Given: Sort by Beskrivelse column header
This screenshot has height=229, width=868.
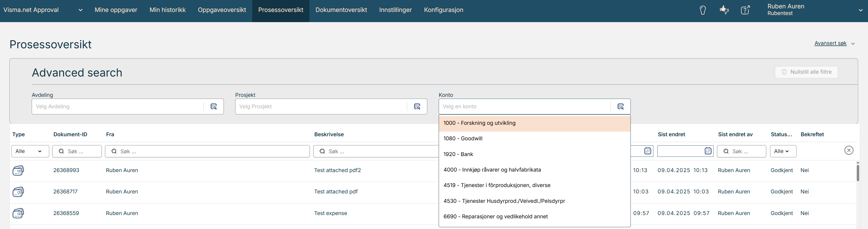Looking at the screenshot, I should tap(329, 134).
